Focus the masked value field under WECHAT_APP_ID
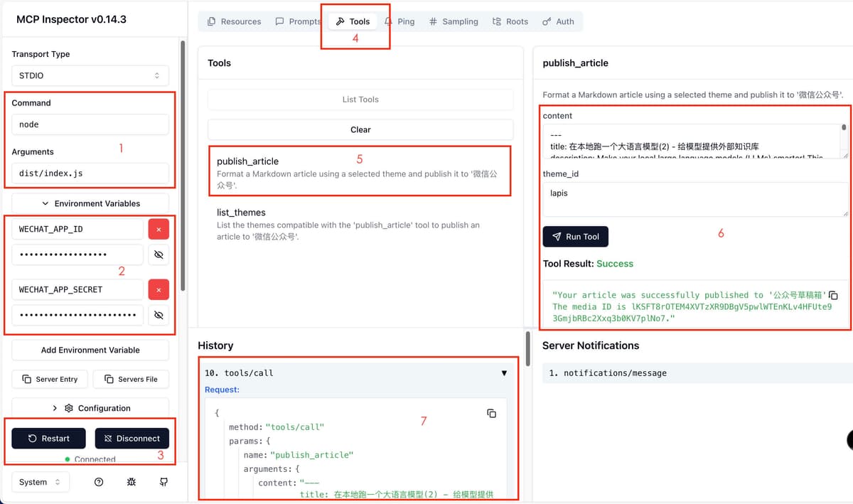Image resolution: width=853 pixels, height=504 pixels. pyautogui.click(x=77, y=254)
